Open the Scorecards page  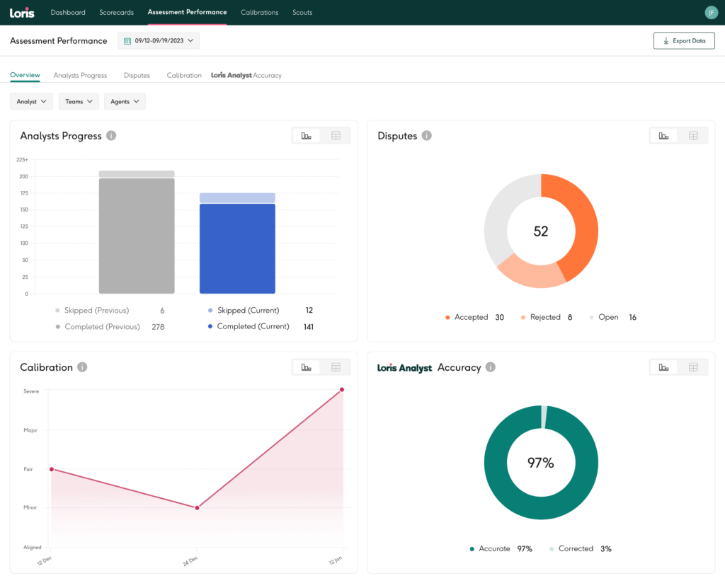click(x=116, y=12)
